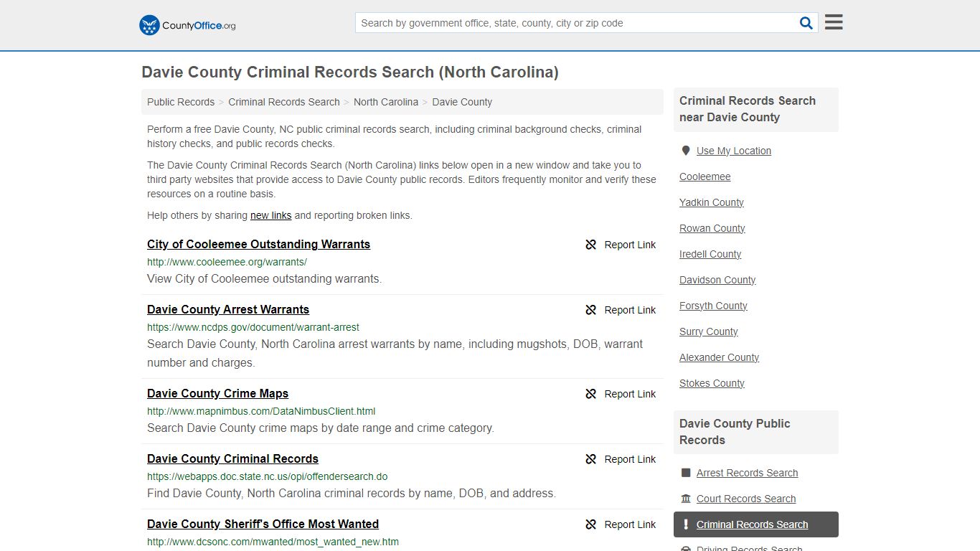Open the mapnimbus.com DataNimbusClient URL
Screen dimensions: 980x551
point(261,411)
